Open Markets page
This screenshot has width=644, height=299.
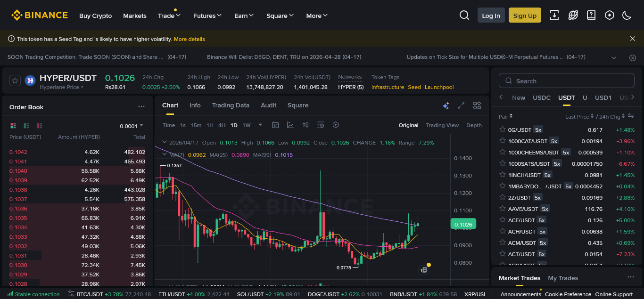(135, 16)
